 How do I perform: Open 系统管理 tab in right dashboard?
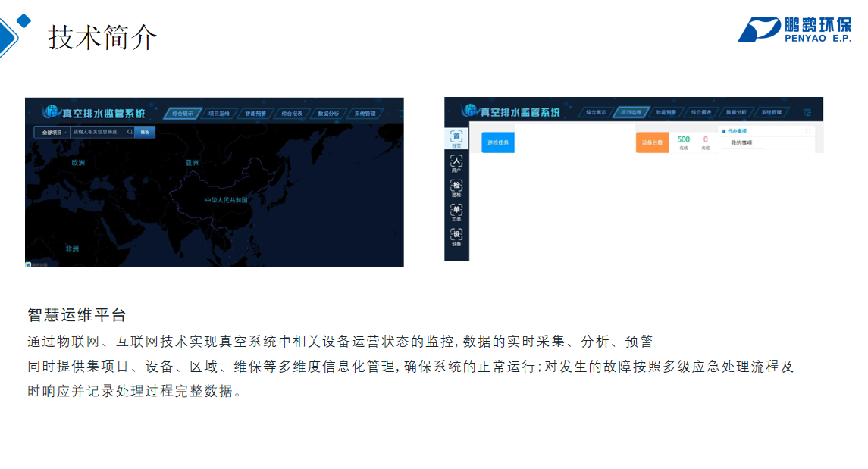771,112
